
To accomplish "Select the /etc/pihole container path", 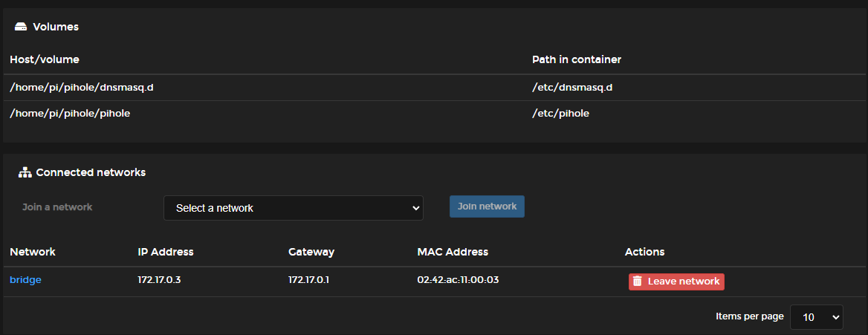I will (x=561, y=114).
